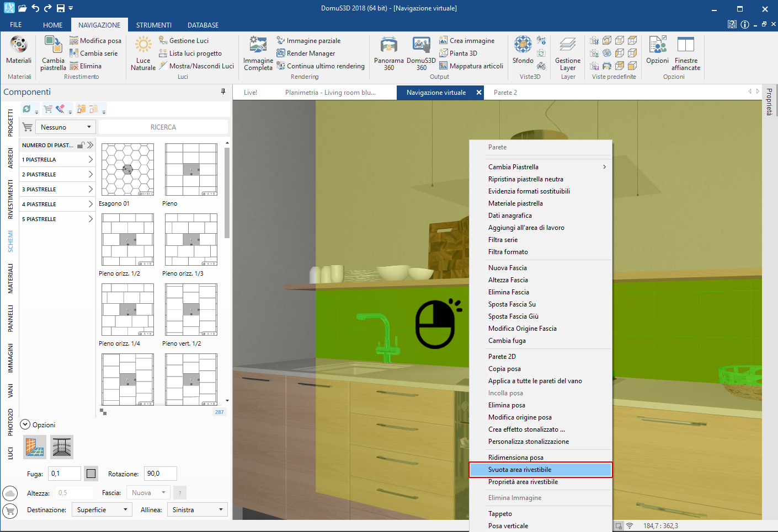
Task: Open the RIVESTIMENTI side tab
Action: point(10,200)
